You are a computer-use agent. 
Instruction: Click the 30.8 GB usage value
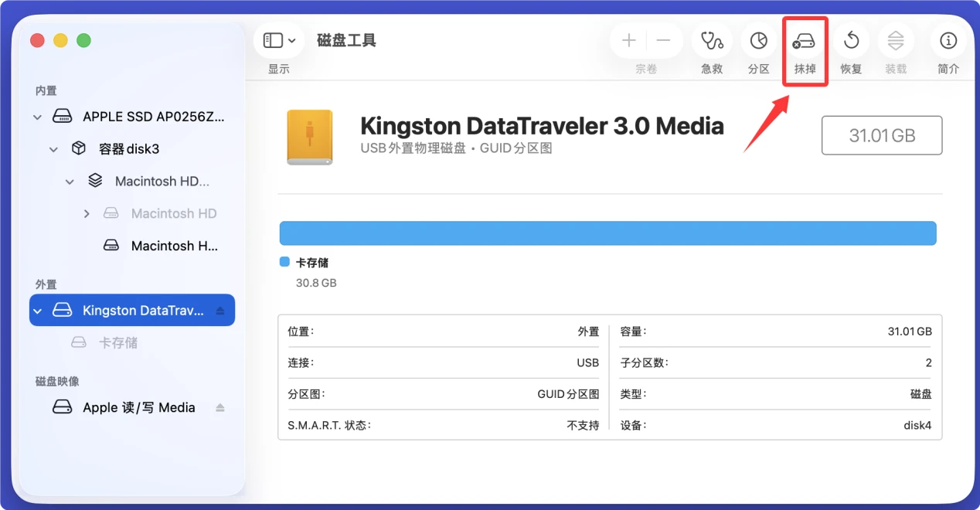(x=316, y=283)
